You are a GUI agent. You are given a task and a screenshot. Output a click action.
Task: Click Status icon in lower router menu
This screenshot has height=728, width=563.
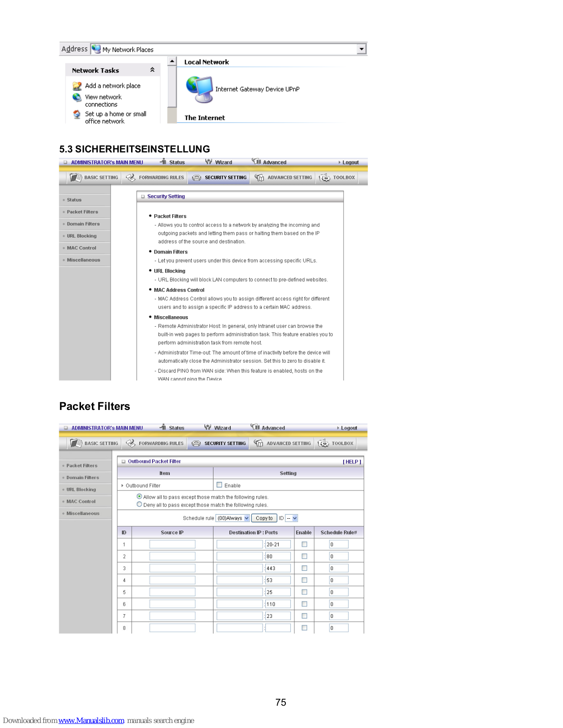click(x=162, y=427)
